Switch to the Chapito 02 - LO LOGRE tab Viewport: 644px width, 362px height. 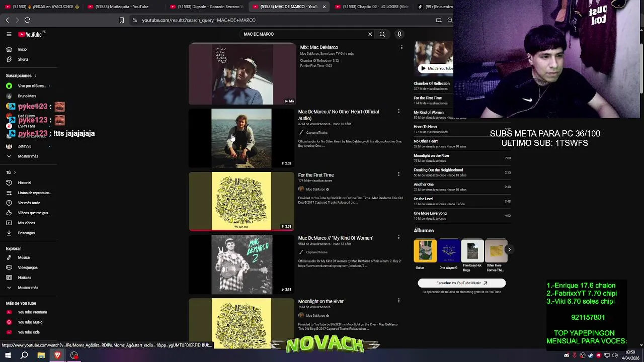coord(371,7)
